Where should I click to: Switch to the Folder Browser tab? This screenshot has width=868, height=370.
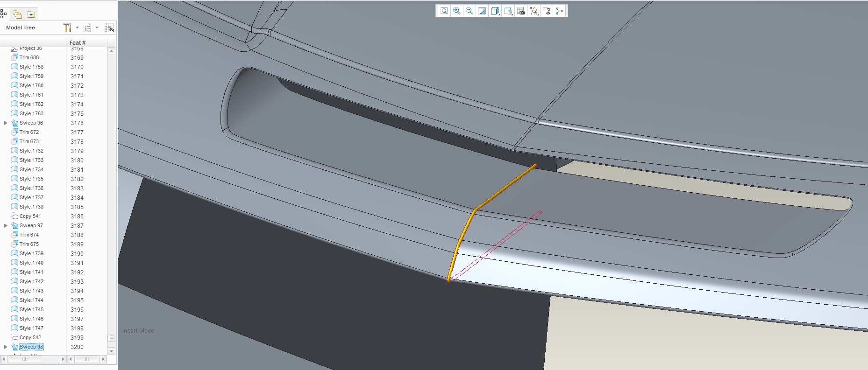click(x=17, y=14)
